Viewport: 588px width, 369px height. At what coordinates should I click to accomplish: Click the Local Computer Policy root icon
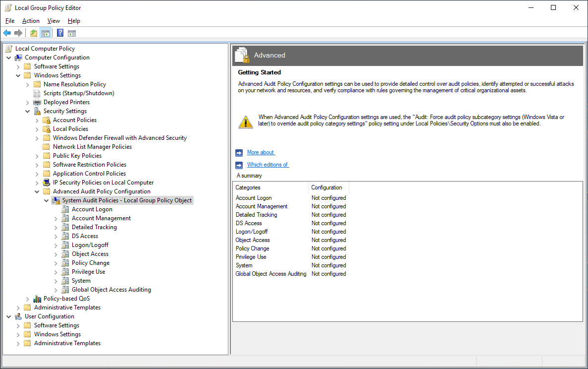pyautogui.click(x=9, y=49)
